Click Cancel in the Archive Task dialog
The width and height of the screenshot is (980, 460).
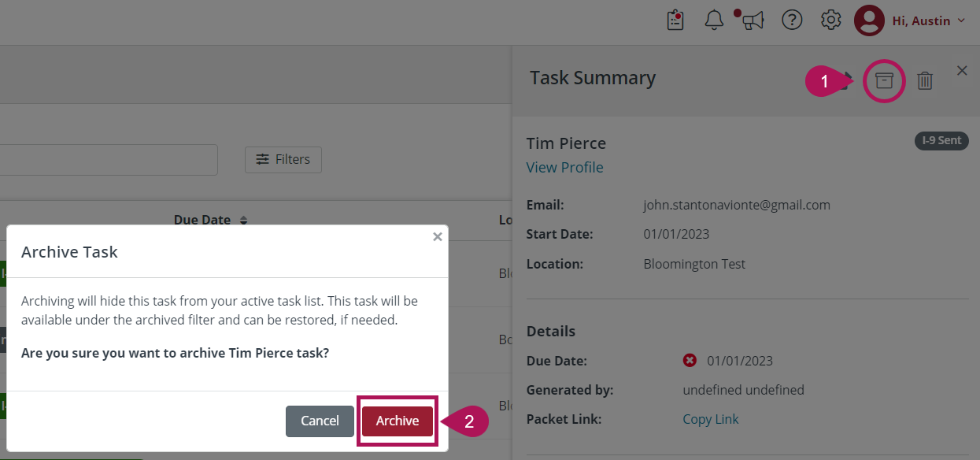coord(320,421)
